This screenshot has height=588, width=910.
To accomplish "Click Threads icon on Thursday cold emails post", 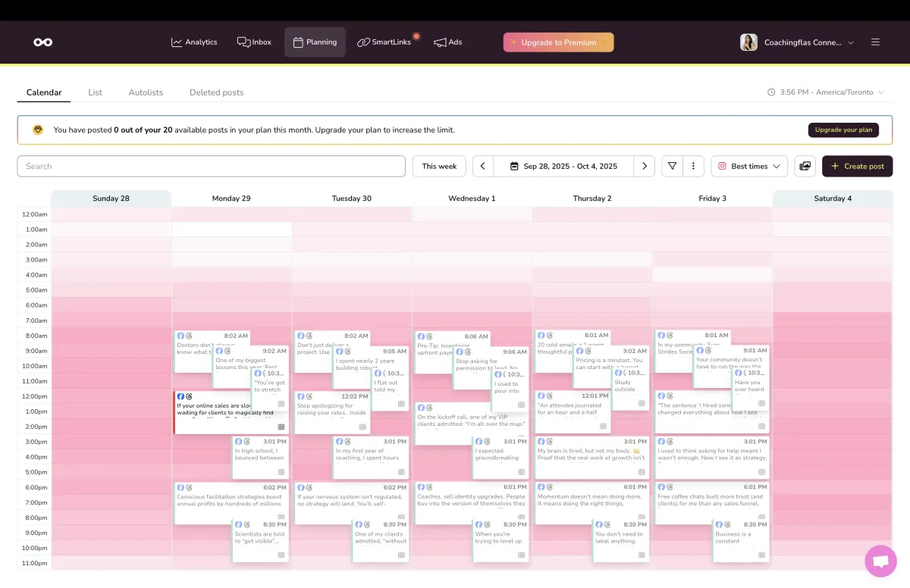I will tap(550, 335).
